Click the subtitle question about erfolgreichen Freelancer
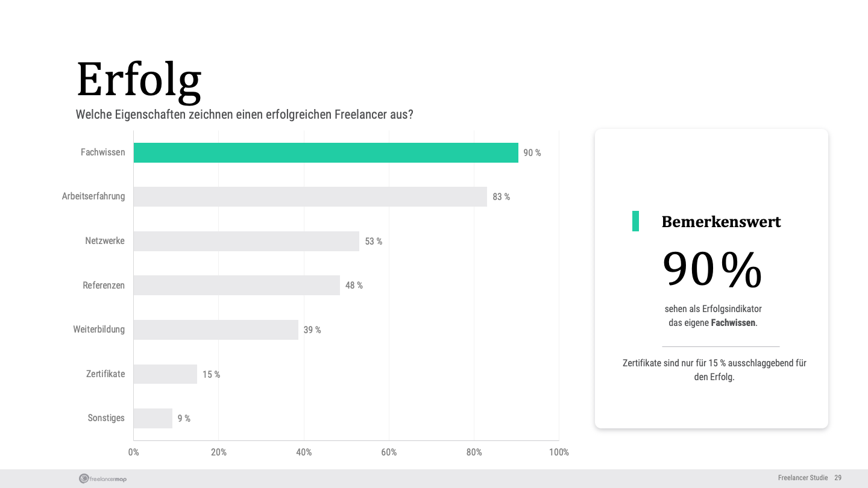The height and width of the screenshot is (488, 868). (244, 114)
